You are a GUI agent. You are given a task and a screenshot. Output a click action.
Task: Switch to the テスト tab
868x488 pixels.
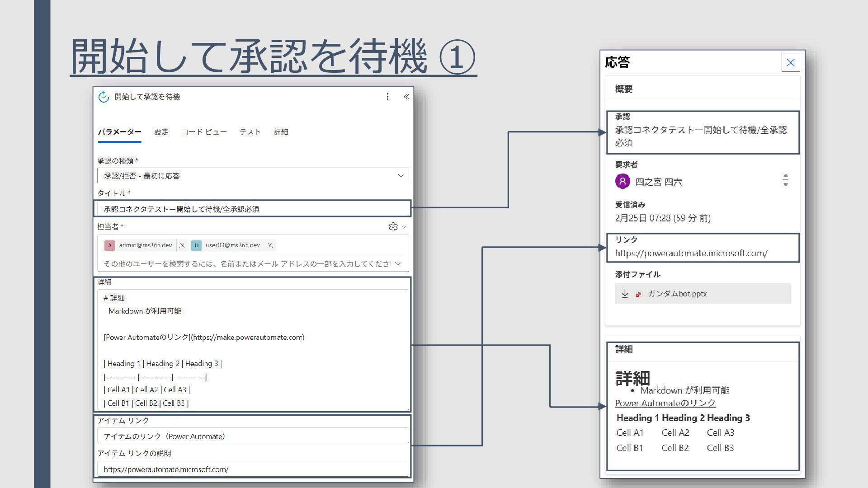[x=250, y=132]
